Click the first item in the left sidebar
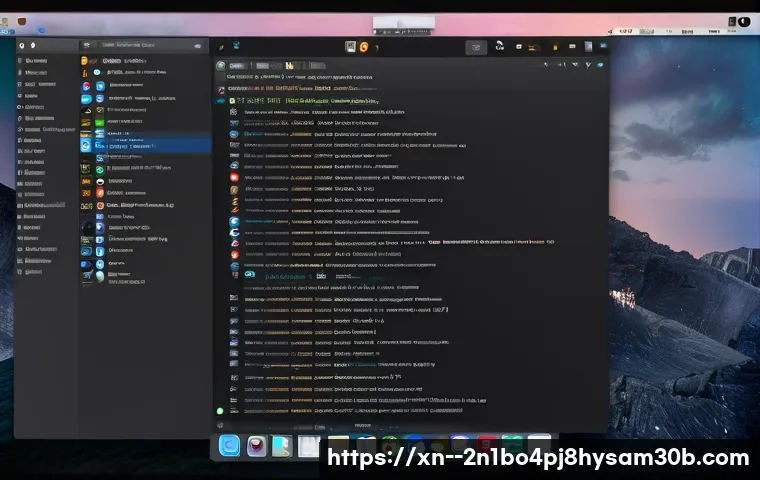Image resolution: width=760 pixels, height=480 pixels. click(x=35, y=61)
